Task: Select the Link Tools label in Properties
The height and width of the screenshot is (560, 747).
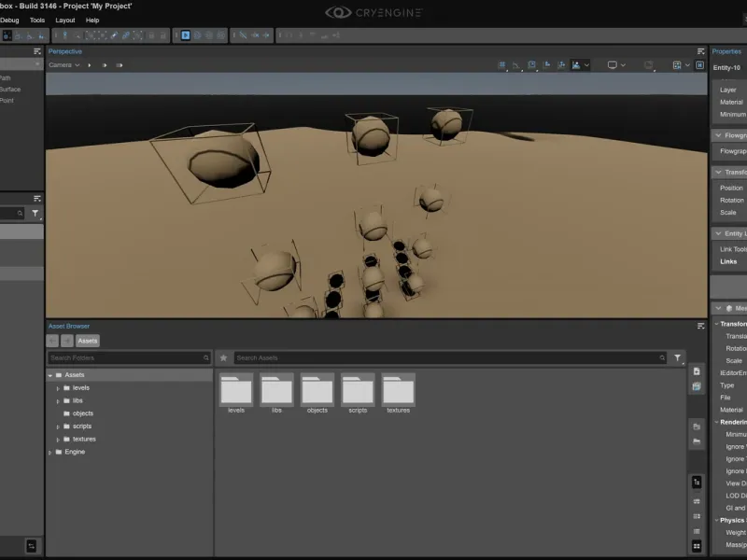Action: pos(733,249)
